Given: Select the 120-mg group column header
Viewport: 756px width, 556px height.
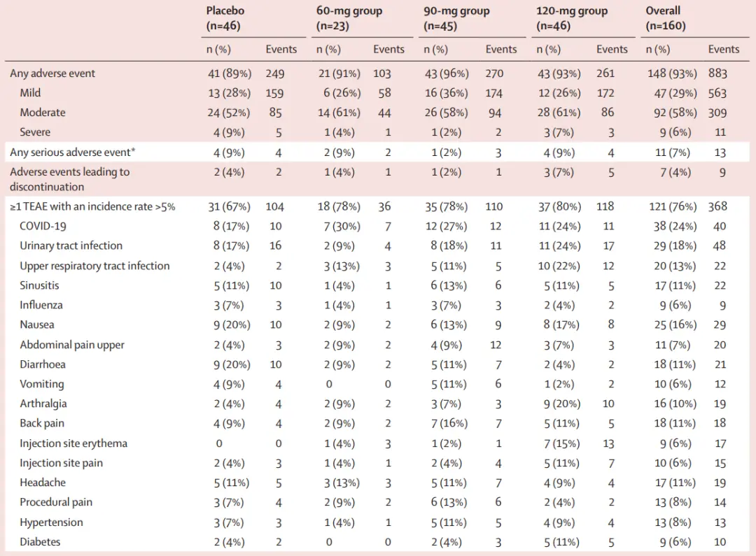Looking at the screenshot, I should point(572,19).
